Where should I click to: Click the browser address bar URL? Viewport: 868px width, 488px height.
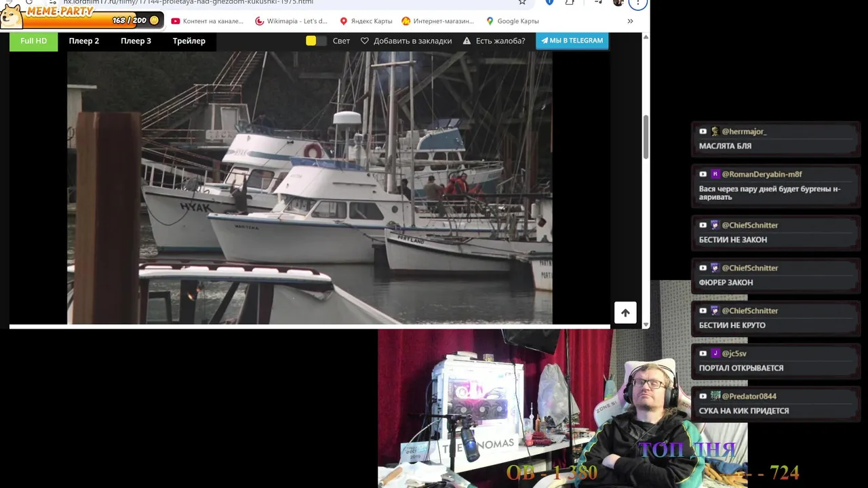(x=189, y=2)
